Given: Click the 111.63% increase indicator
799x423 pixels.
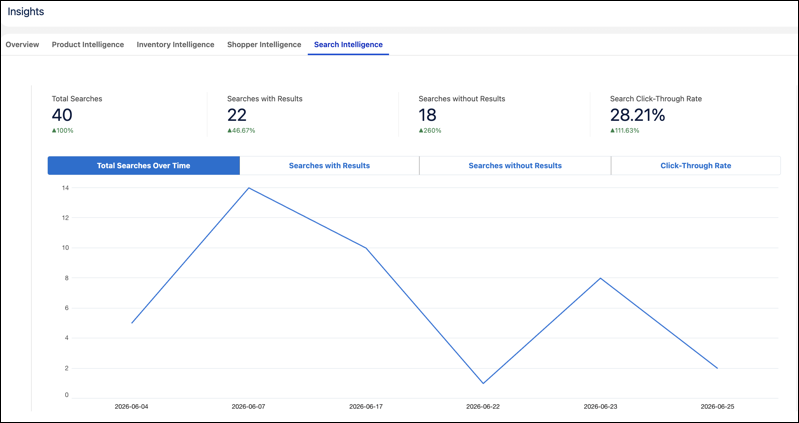Looking at the screenshot, I should click(625, 130).
